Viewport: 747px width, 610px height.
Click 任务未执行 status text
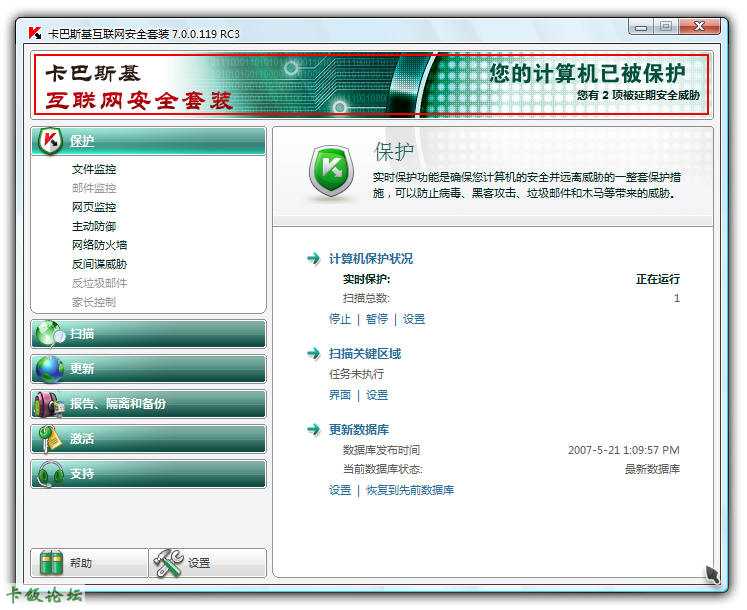pyautogui.click(x=356, y=374)
